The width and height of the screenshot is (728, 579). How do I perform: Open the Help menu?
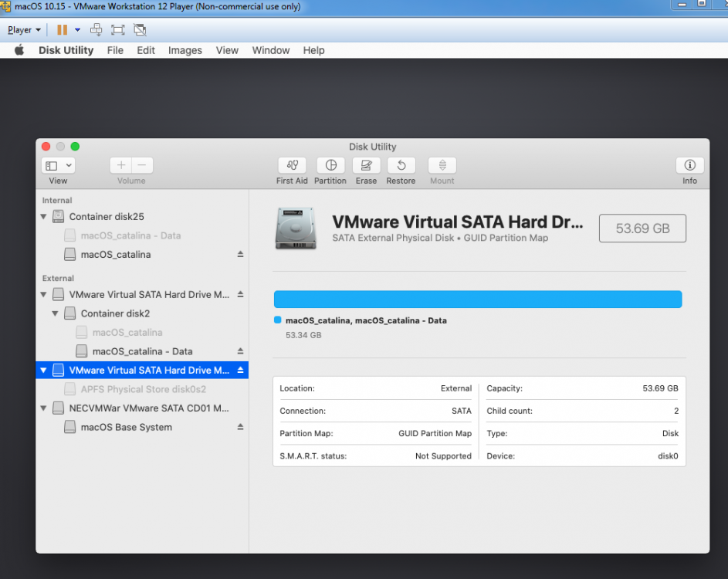(314, 50)
